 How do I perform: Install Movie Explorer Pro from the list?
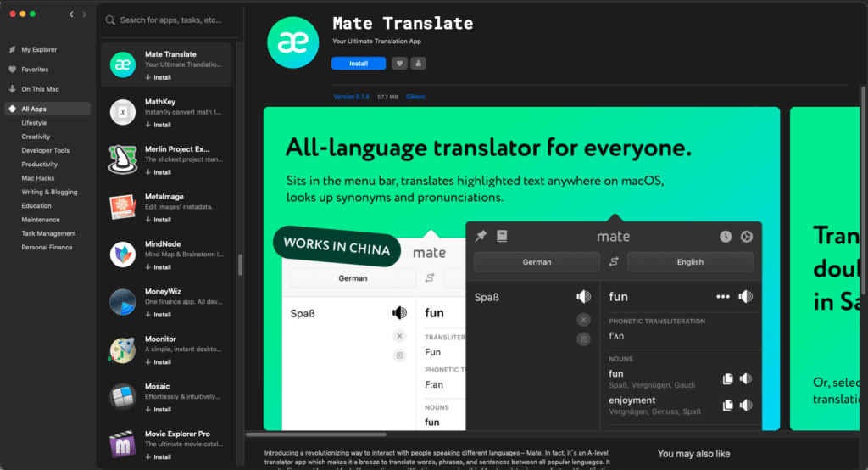[x=159, y=457]
